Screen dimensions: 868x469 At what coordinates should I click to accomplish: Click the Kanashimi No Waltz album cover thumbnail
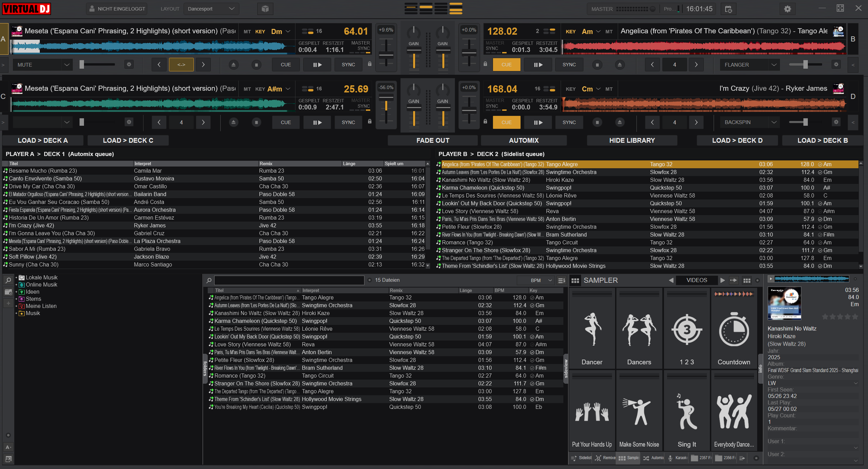click(784, 303)
